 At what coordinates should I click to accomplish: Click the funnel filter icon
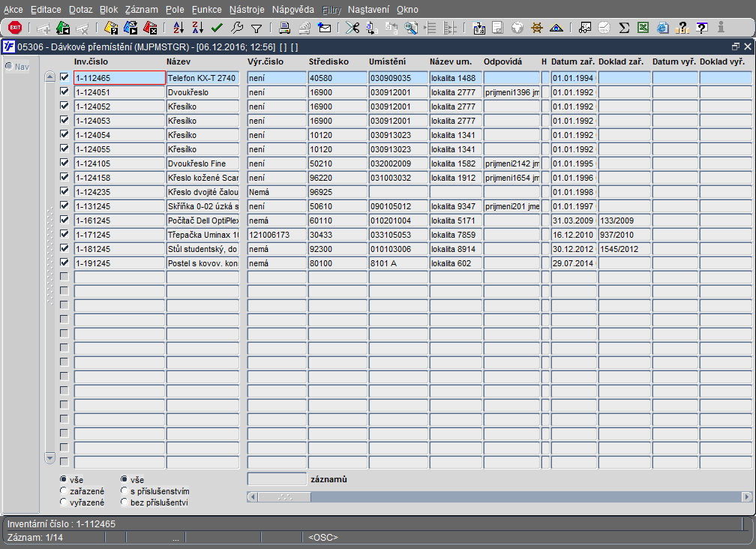[256, 28]
